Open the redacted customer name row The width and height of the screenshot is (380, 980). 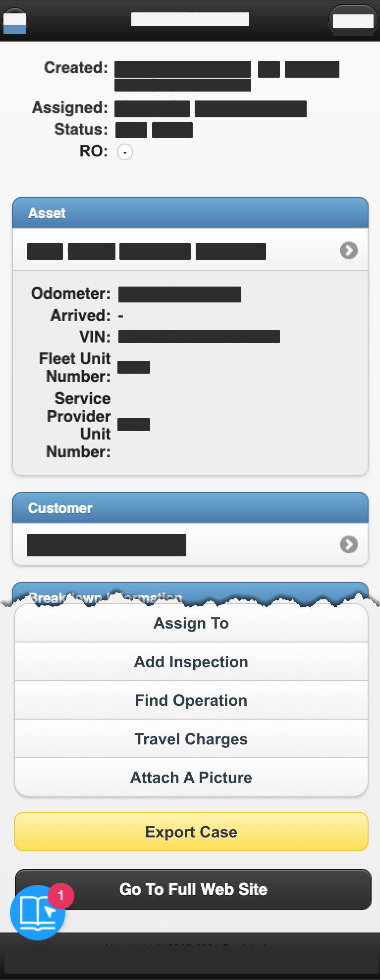pos(190,544)
